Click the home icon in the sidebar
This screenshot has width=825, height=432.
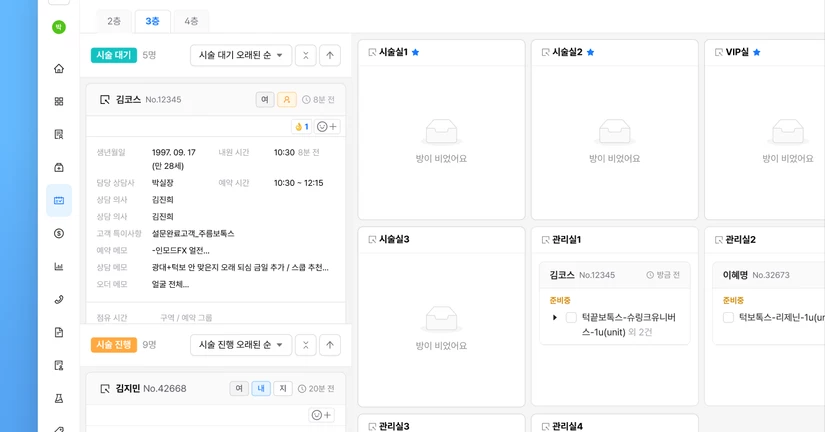[59, 69]
